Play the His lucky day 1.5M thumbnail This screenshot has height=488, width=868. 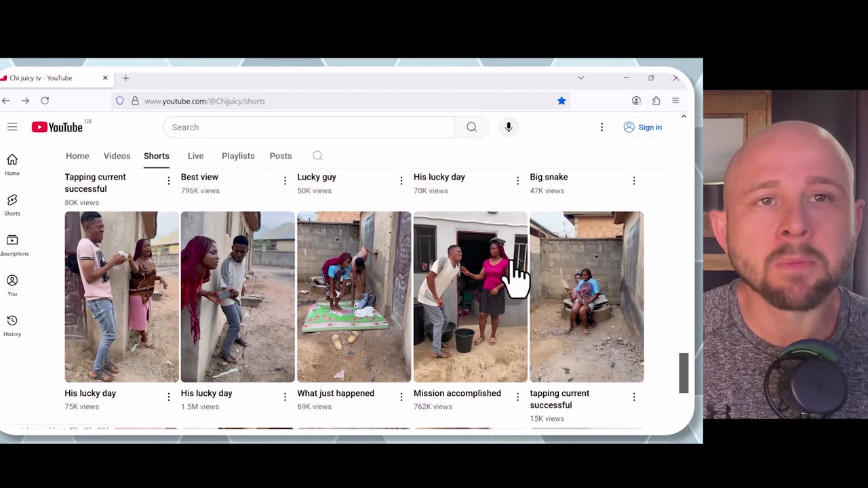click(238, 297)
